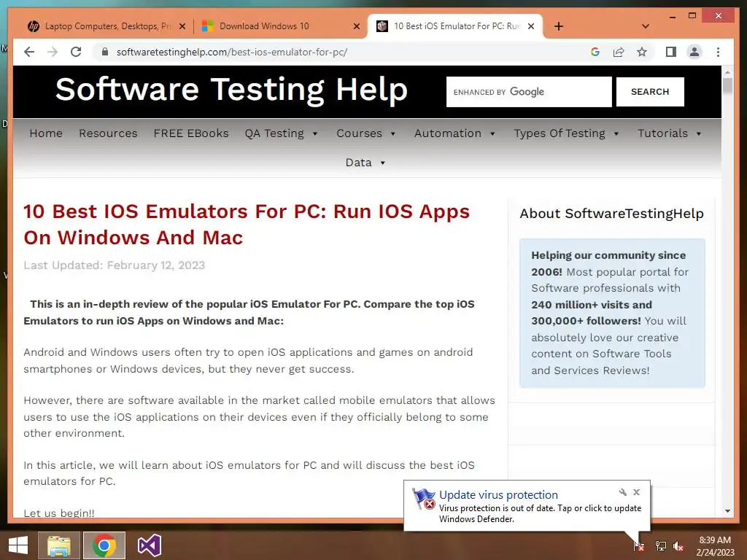Switch to the Download Windows 10 tab

click(279, 26)
